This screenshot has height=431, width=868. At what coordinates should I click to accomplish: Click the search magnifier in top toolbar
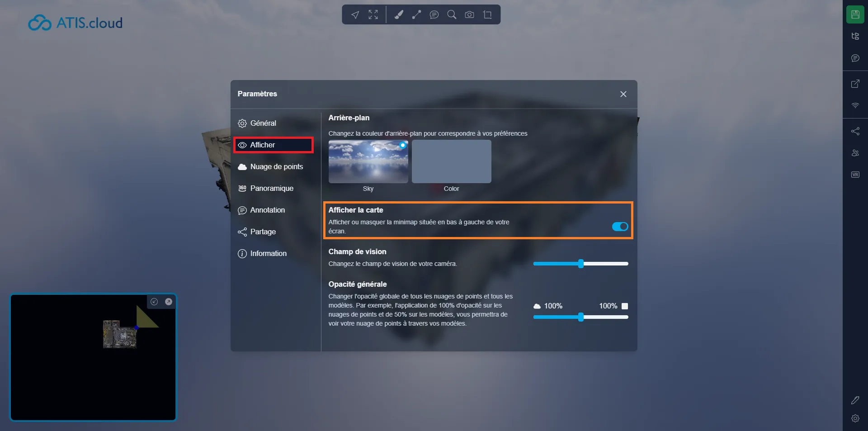452,15
